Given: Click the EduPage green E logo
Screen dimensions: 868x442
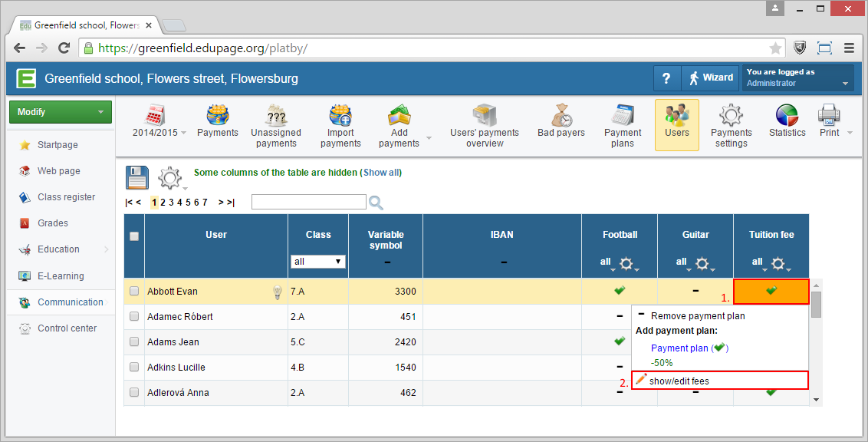Looking at the screenshot, I should (x=25, y=78).
